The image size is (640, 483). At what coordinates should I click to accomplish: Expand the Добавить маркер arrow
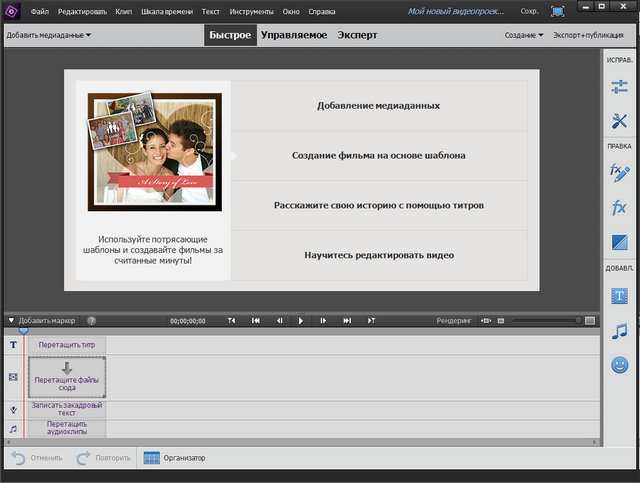(12, 321)
